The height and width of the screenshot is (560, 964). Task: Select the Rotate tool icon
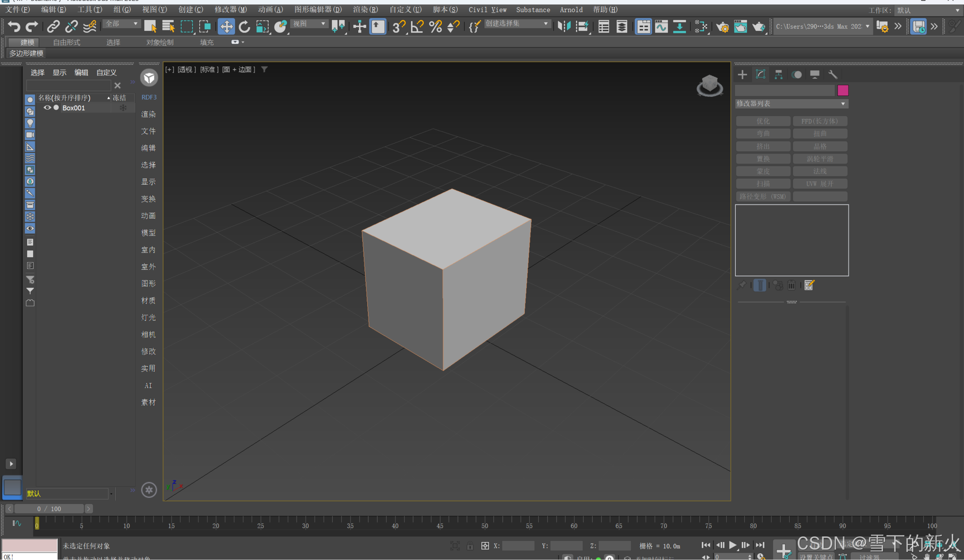tap(244, 26)
